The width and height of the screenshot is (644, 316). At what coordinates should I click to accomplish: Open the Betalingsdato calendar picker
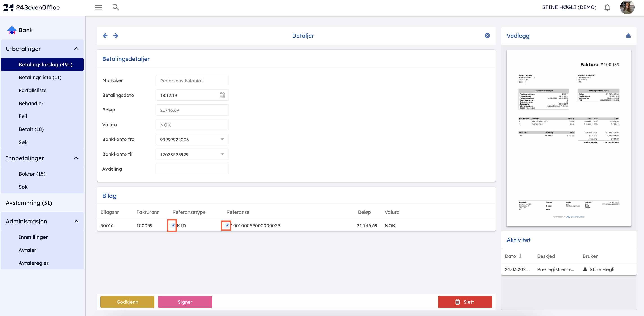pyautogui.click(x=222, y=95)
